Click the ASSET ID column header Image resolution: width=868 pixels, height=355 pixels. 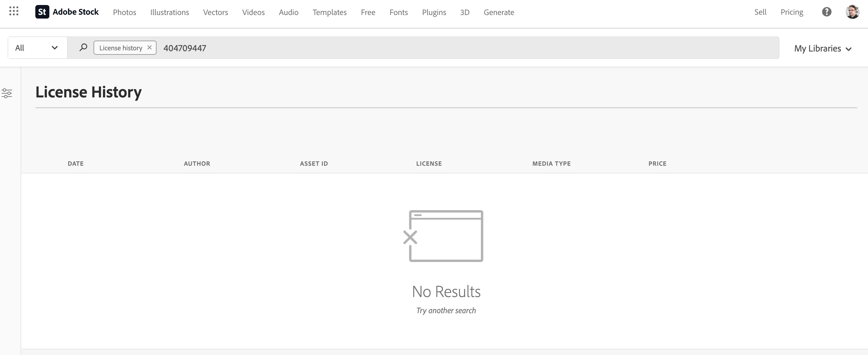pos(314,163)
